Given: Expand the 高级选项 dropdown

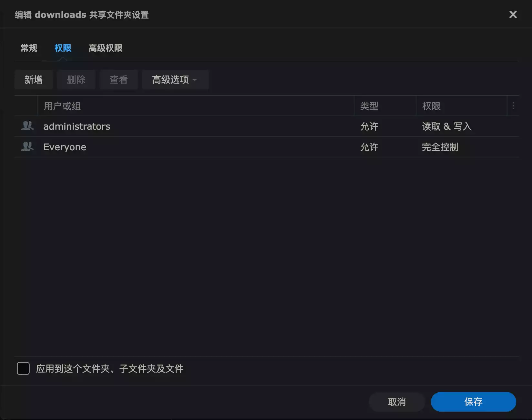Looking at the screenshot, I should pos(175,80).
